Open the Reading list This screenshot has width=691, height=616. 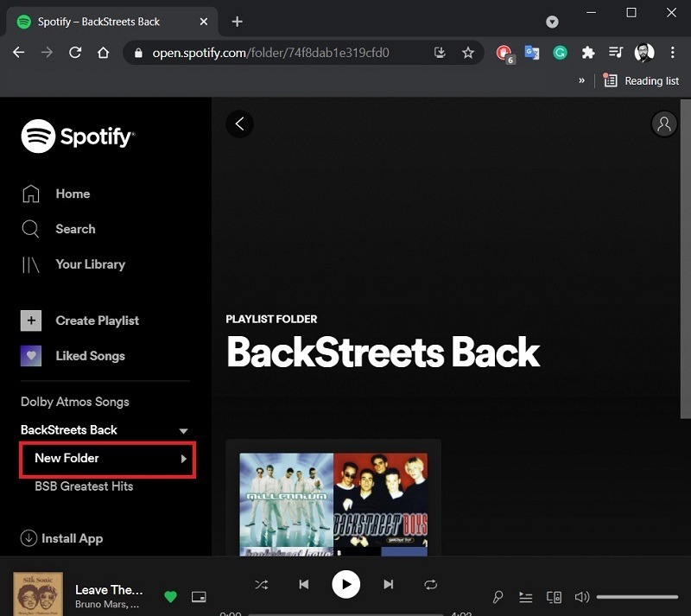(641, 80)
